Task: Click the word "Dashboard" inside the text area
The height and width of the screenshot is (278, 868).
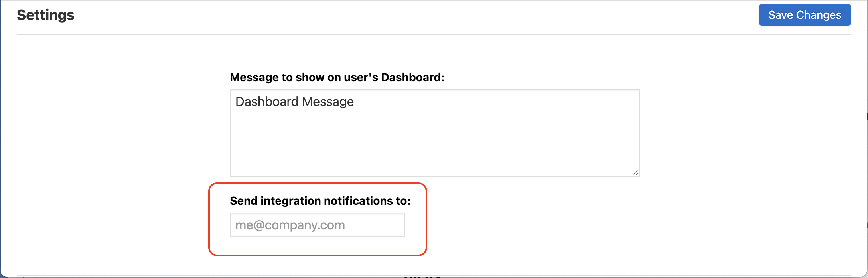Action: (266, 102)
